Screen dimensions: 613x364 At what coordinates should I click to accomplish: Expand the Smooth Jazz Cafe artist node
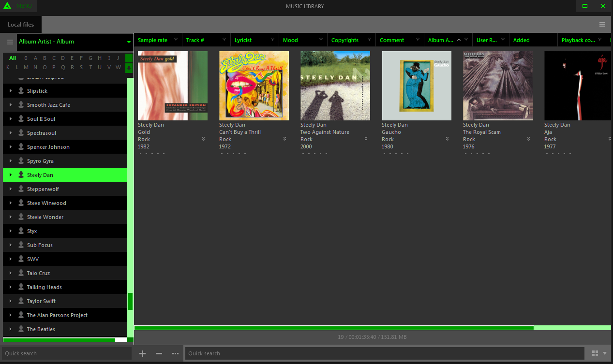tap(10, 105)
